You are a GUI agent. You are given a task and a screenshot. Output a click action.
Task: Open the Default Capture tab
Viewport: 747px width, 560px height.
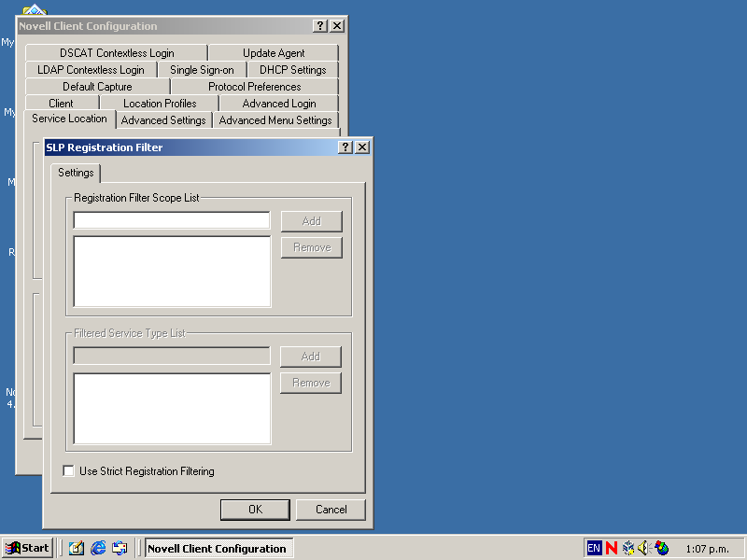click(x=98, y=87)
